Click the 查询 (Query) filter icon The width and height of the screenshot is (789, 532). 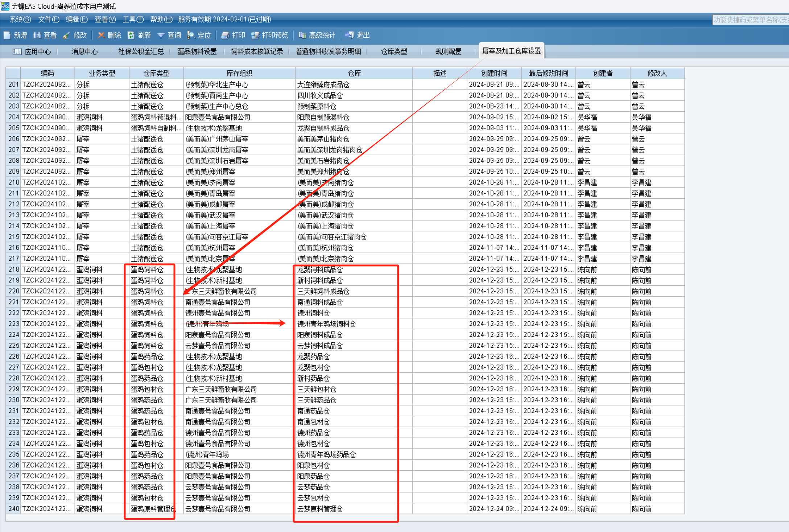click(x=161, y=35)
